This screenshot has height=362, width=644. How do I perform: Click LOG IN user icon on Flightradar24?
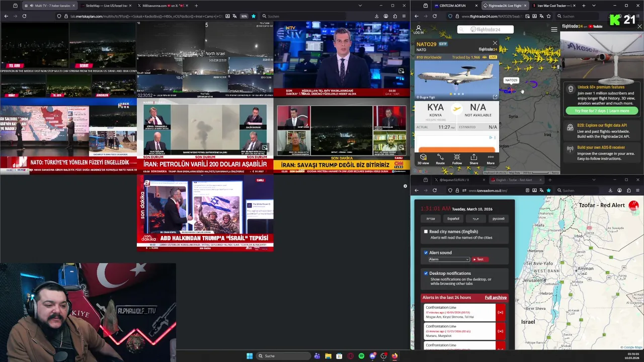418,30
